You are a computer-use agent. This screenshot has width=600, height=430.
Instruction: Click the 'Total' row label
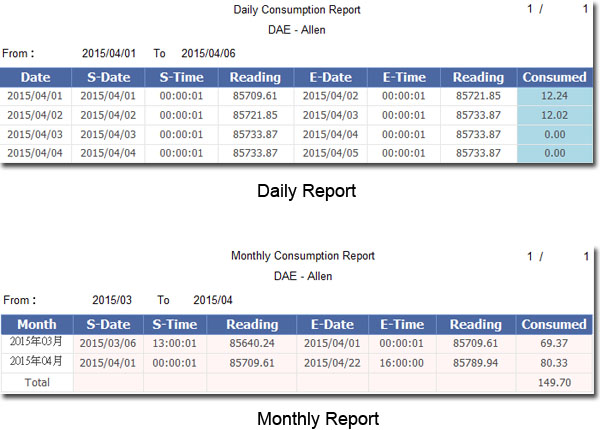(37, 382)
